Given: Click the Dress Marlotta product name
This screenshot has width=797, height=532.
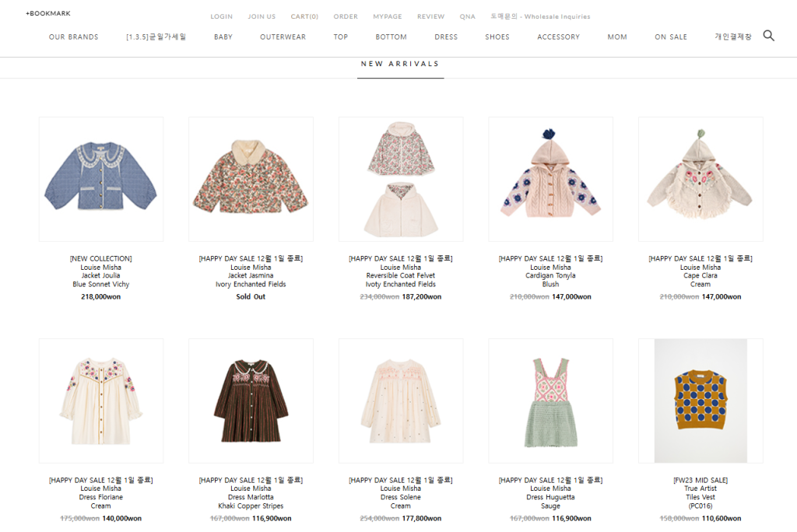Looking at the screenshot, I should (251, 497).
